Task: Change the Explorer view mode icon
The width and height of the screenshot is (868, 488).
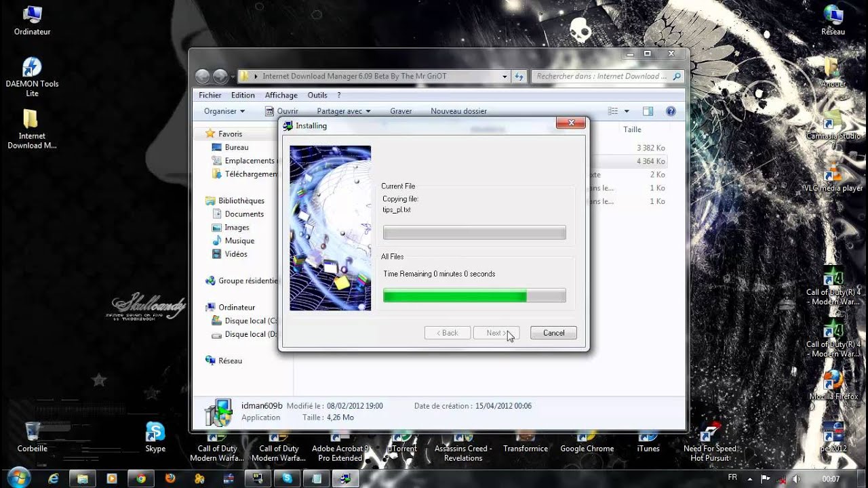Action: (x=613, y=111)
